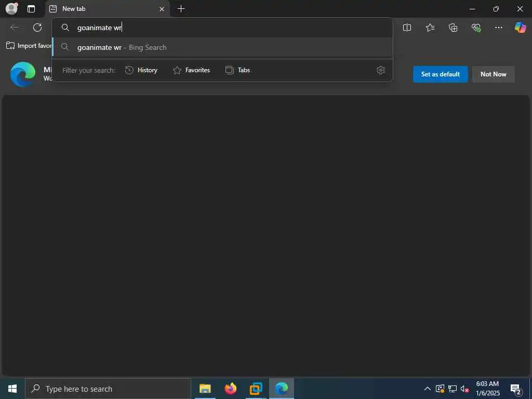Image resolution: width=532 pixels, height=399 pixels.
Task: Click the security tray icon
Action: pos(440,389)
